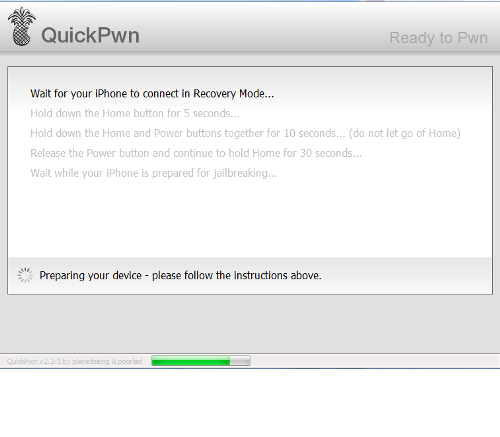The width and height of the screenshot is (500, 437).
Task: Click the do not let go of Home note
Action: coord(405,133)
